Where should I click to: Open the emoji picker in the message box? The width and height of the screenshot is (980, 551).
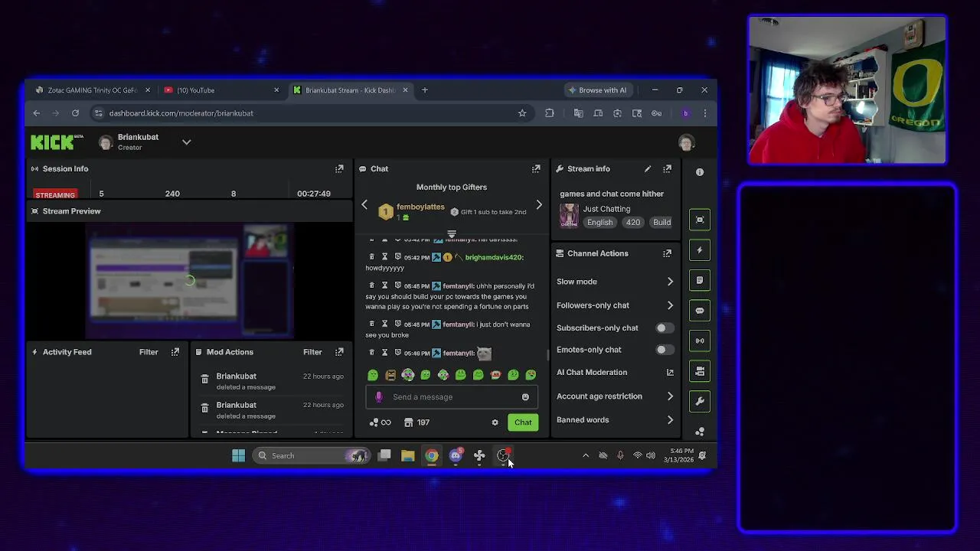point(525,397)
